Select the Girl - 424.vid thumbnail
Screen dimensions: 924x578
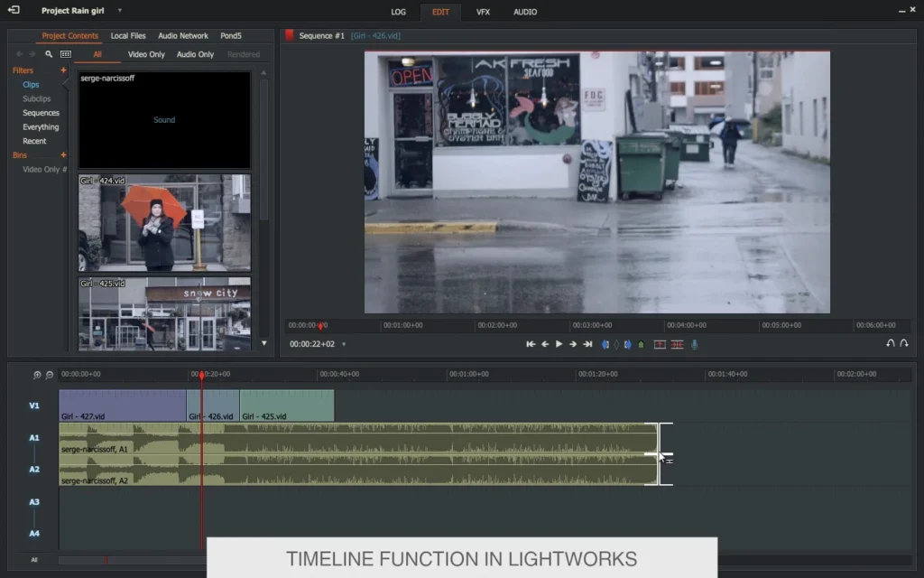pyautogui.click(x=164, y=223)
